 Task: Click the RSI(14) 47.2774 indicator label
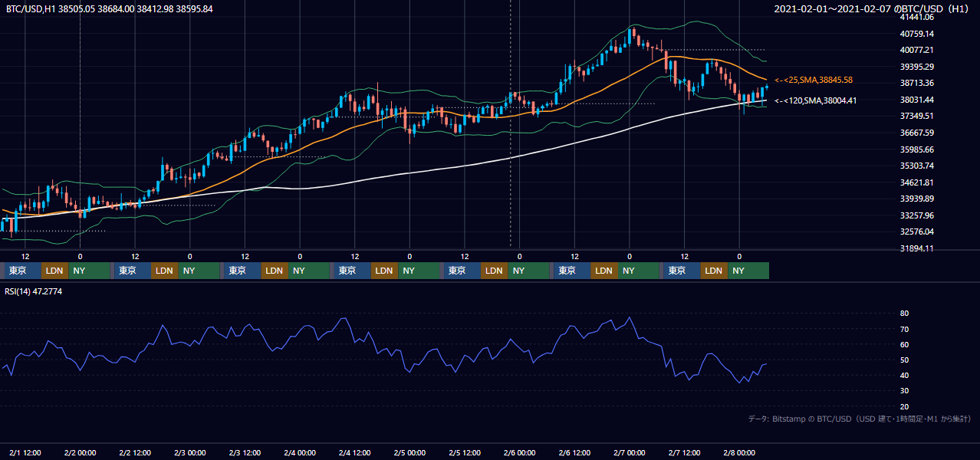[34, 291]
